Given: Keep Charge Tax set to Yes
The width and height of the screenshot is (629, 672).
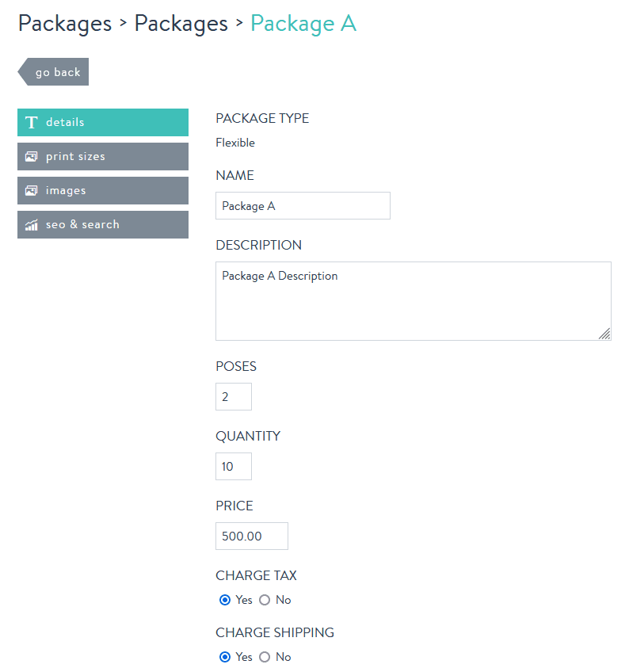Looking at the screenshot, I should 225,600.
